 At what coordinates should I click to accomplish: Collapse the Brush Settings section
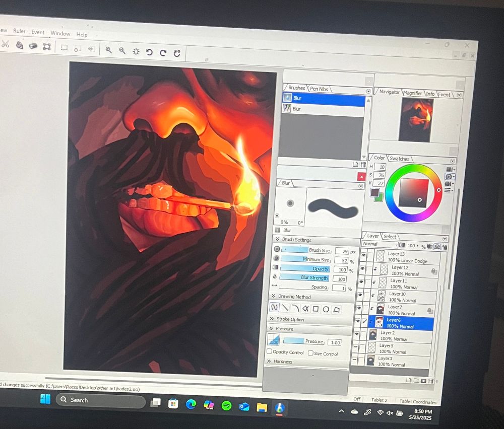[x=277, y=239]
